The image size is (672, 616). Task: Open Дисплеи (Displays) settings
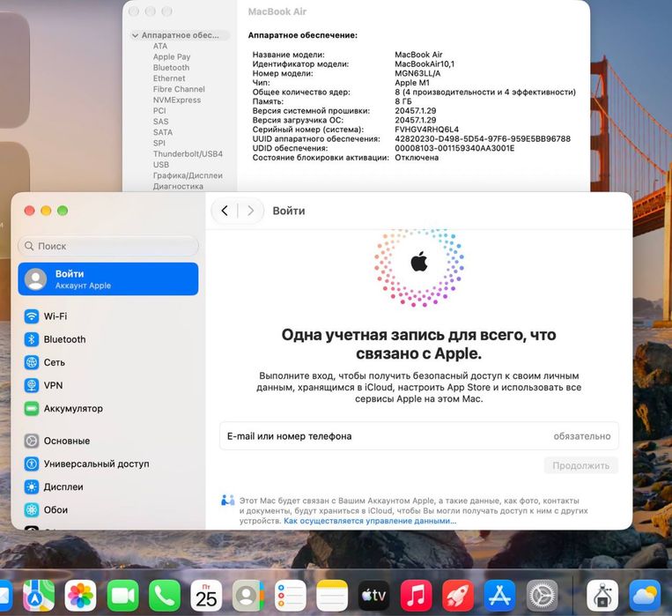coord(108,486)
